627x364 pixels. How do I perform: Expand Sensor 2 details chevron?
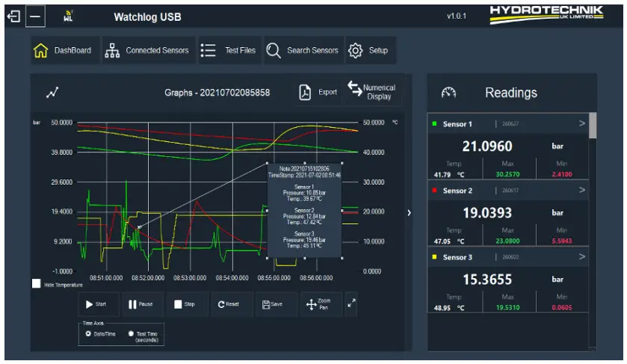(582, 190)
